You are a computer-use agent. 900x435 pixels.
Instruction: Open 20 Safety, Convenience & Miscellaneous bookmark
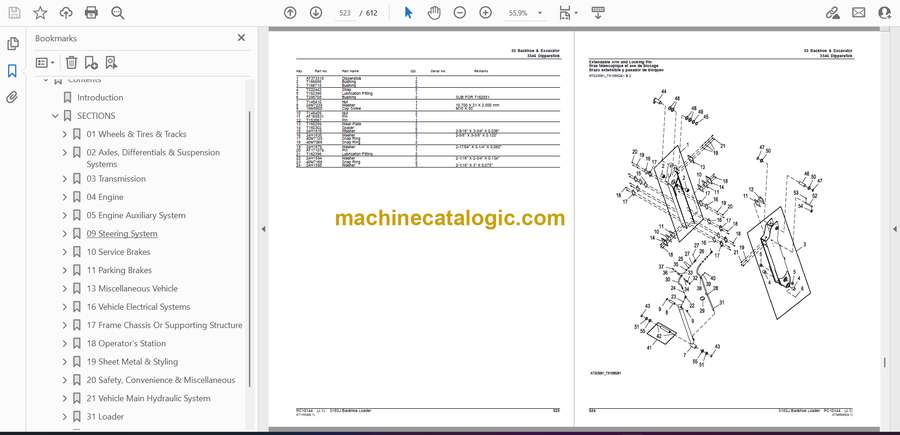pyautogui.click(x=161, y=380)
